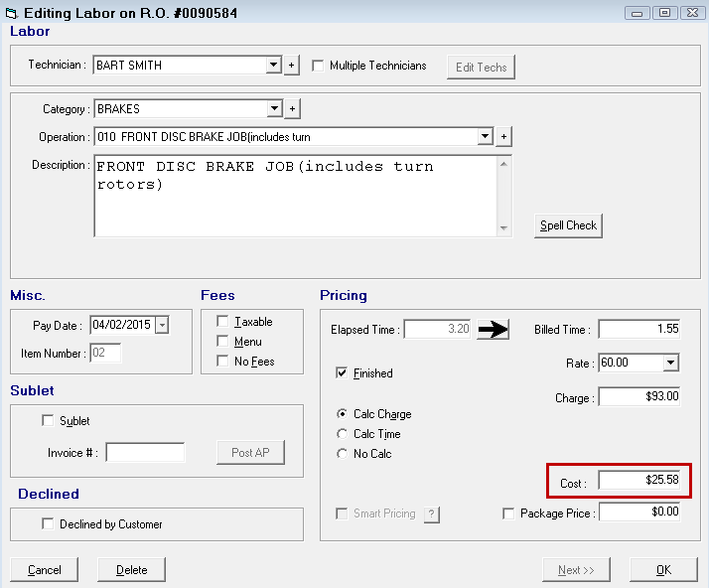Click the Category field showing BRAKES

tap(181, 109)
